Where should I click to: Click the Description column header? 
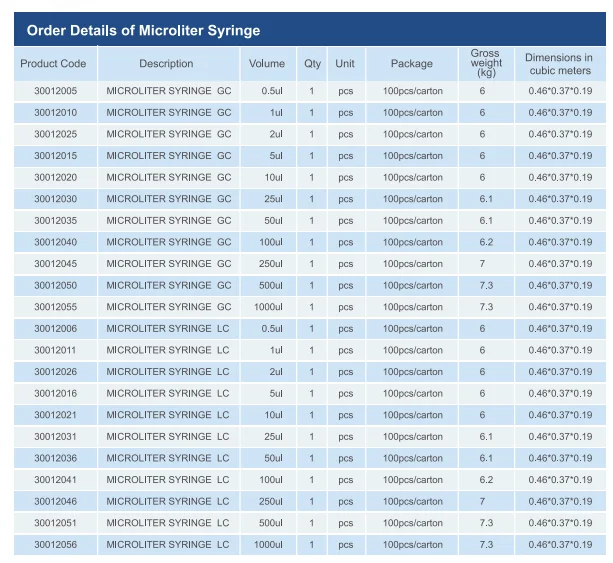click(166, 64)
